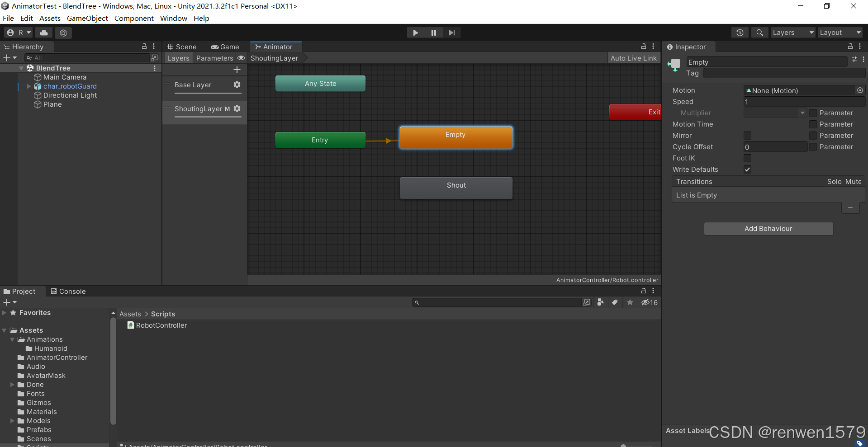This screenshot has width=868, height=447.
Task: Click the Add Behaviour button
Action: point(768,229)
